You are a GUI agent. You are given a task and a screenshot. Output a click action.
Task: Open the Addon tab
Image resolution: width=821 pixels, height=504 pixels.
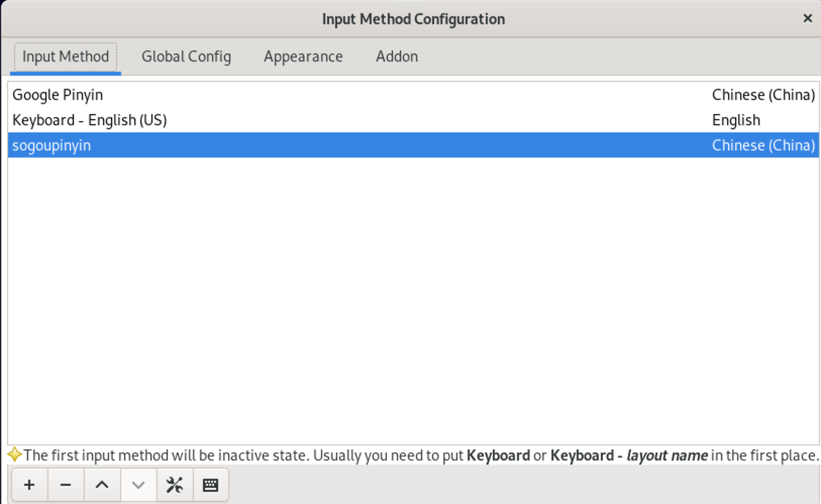click(x=397, y=57)
